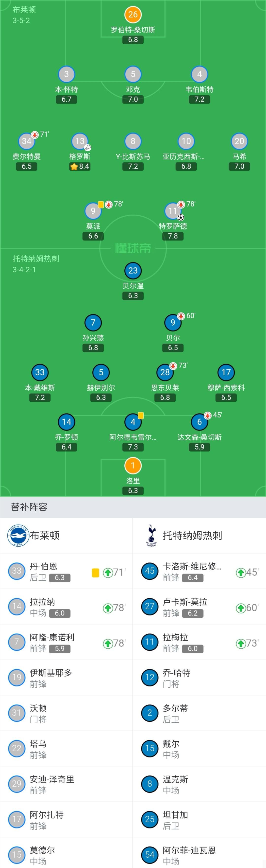The height and width of the screenshot is (868, 266).
Task: Open 格罗斯 number 13 player badge
Action: pyautogui.click(x=80, y=141)
